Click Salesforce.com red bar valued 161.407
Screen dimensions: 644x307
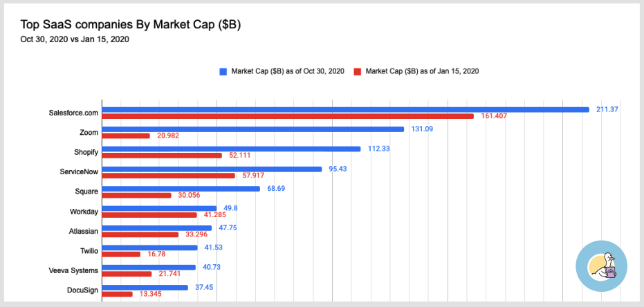[x=288, y=116]
